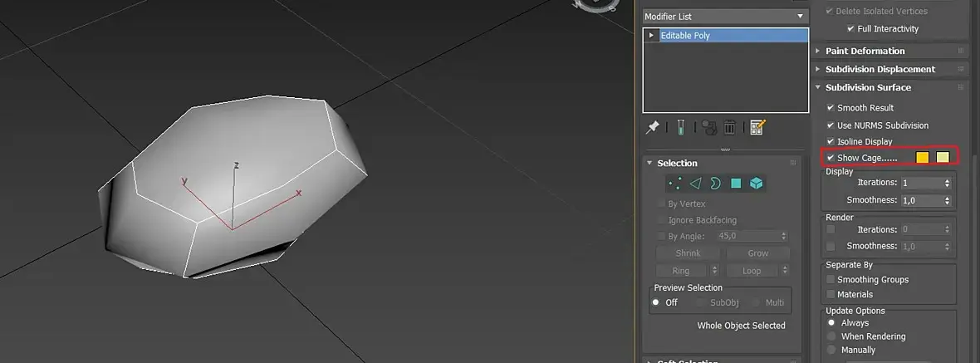
Task: Select Off for Preview Selection
Action: click(655, 302)
